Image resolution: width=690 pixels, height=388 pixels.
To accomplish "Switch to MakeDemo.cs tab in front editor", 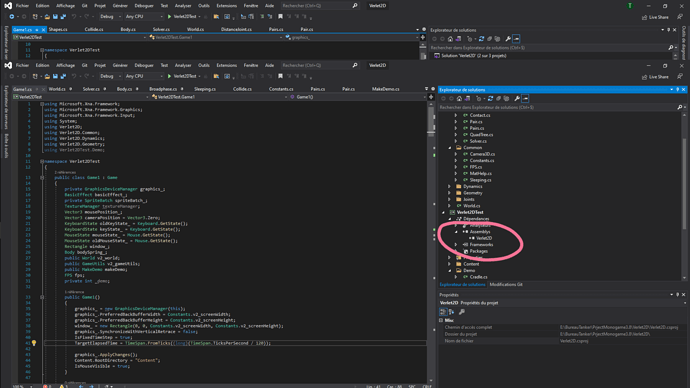I will point(385,89).
